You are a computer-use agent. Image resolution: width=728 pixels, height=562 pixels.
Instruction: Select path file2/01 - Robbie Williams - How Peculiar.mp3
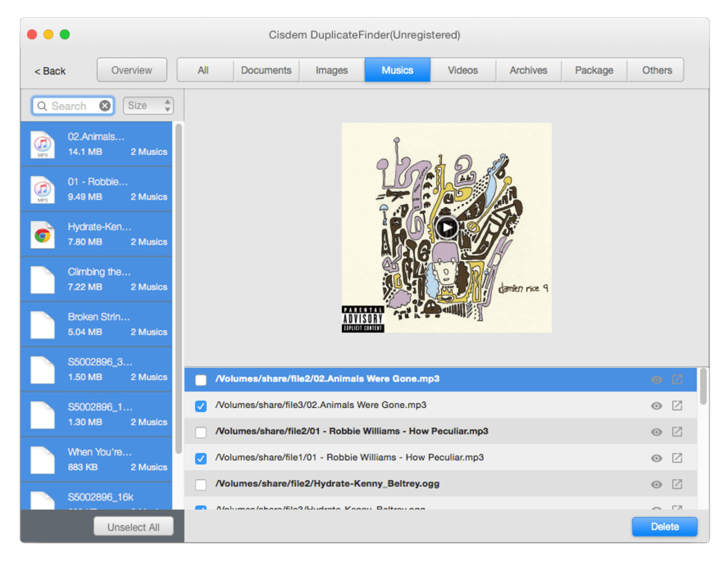[440, 431]
